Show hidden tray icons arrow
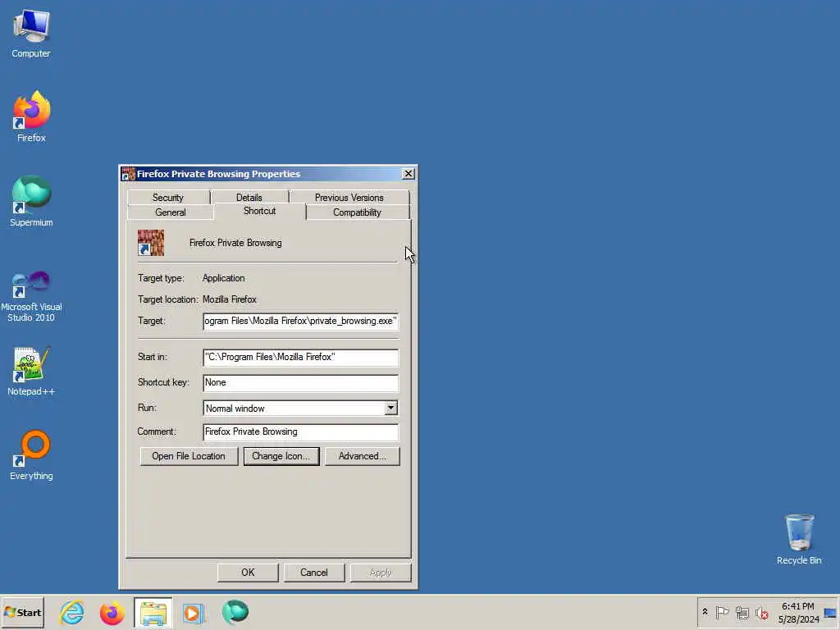 705,612
